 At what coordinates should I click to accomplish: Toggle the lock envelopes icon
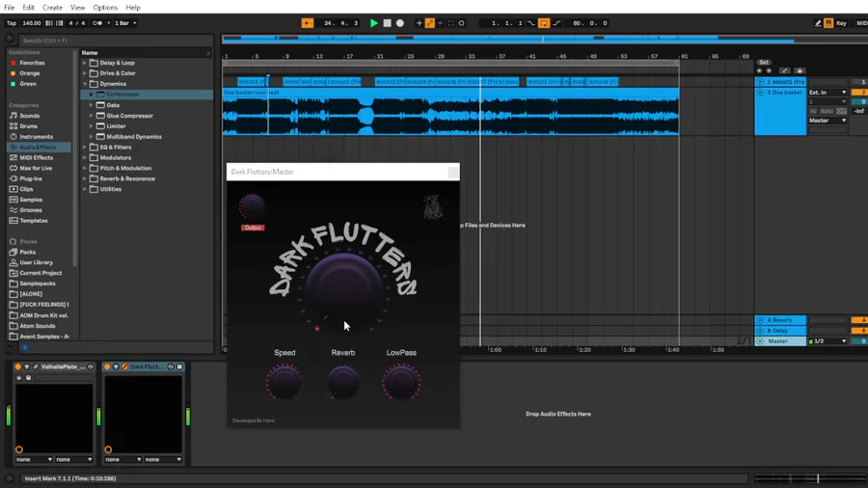[x=800, y=70]
